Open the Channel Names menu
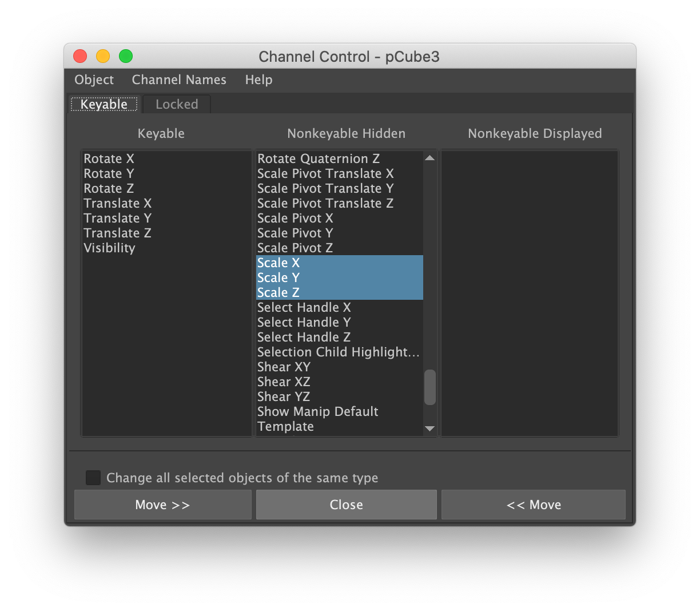Screen dimensions: 700x611 point(179,80)
